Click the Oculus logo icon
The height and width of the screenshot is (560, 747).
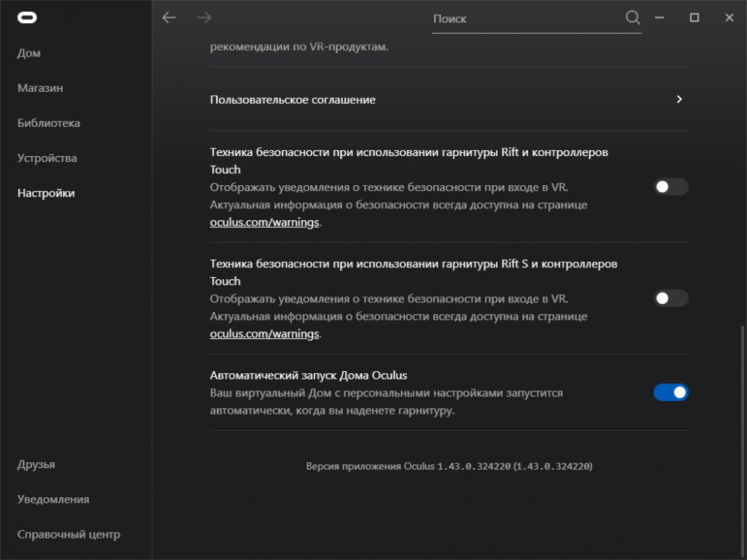click(x=28, y=18)
